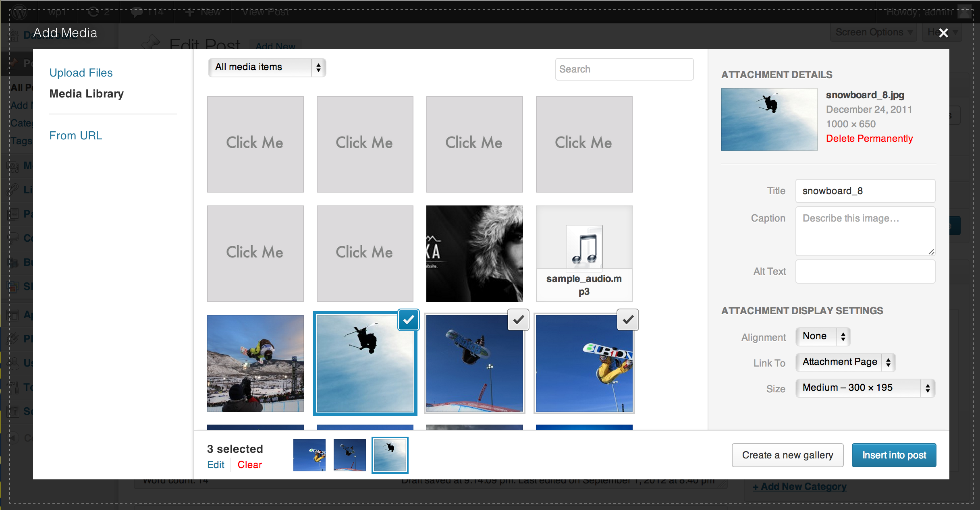Open the Link To dropdown

click(x=846, y=363)
